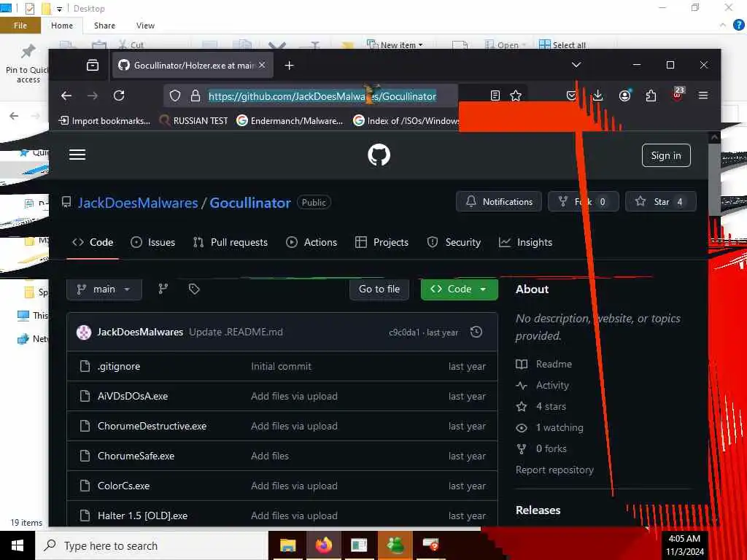Switch to the Security tab
Image resolution: width=747 pixels, height=560 pixels.
[x=454, y=242]
